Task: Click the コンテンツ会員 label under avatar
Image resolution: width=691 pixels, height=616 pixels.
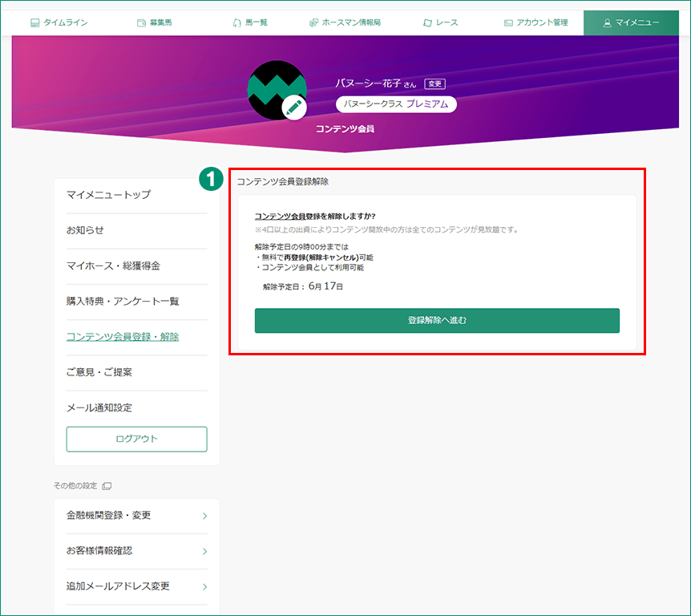Action: click(345, 129)
